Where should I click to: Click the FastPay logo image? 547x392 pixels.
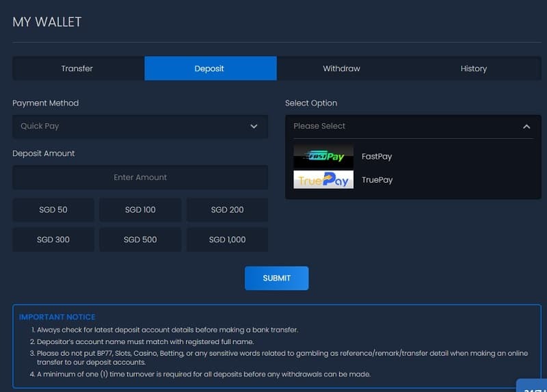(x=323, y=157)
